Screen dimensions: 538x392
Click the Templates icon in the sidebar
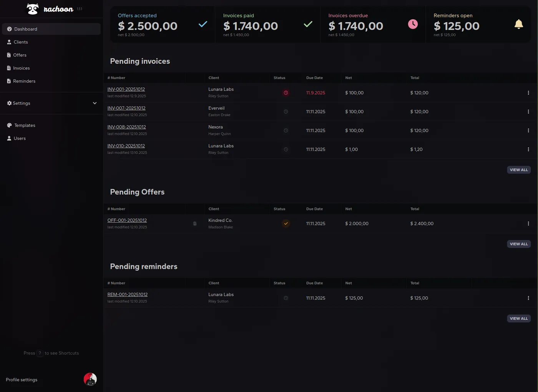(9, 125)
